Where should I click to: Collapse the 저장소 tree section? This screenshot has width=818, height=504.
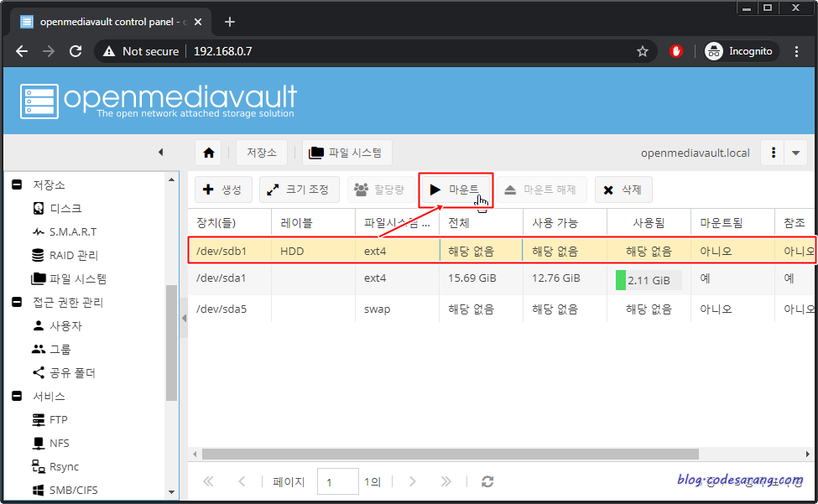click(17, 184)
